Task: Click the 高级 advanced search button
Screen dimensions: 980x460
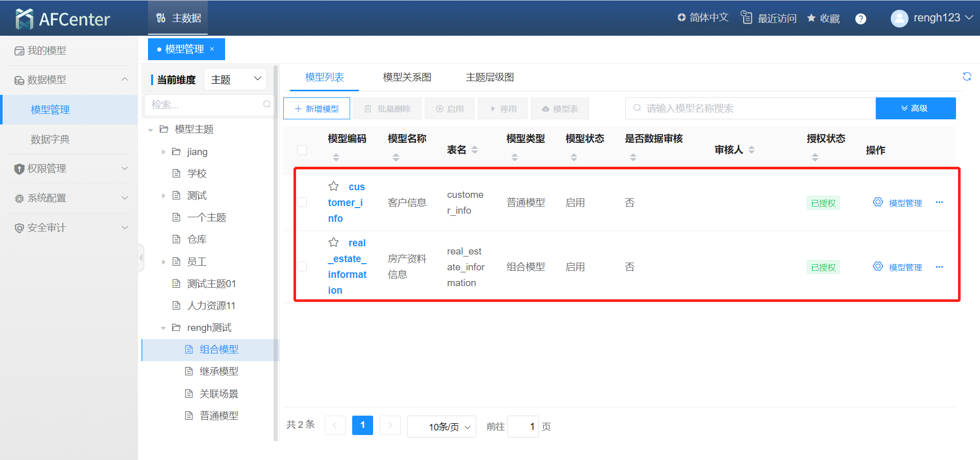Action: (x=915, y=109)
